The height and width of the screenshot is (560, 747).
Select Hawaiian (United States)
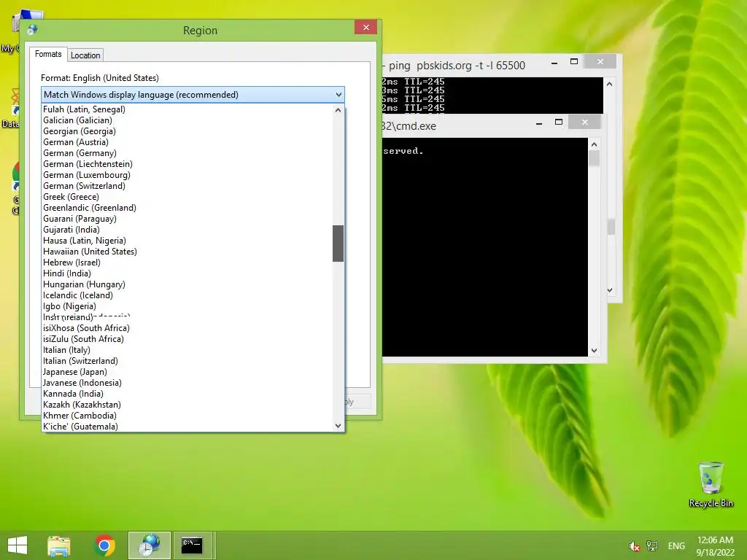(187, 252)
